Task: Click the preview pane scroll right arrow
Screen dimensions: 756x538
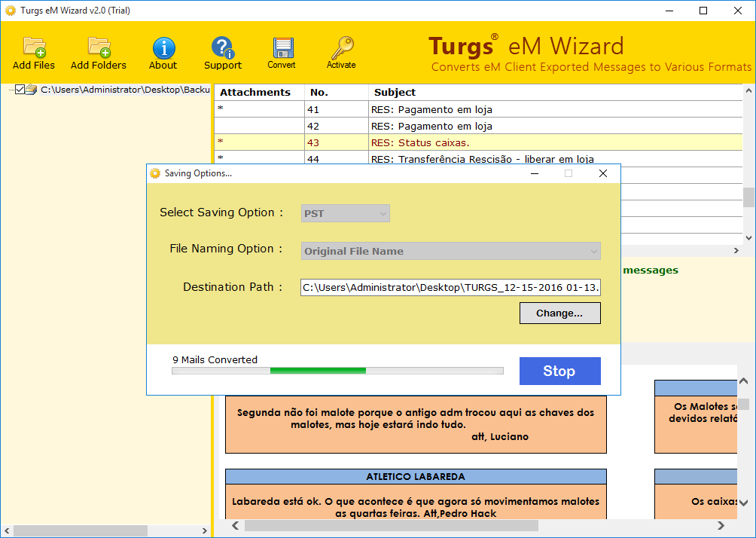Action: [721, 525]
